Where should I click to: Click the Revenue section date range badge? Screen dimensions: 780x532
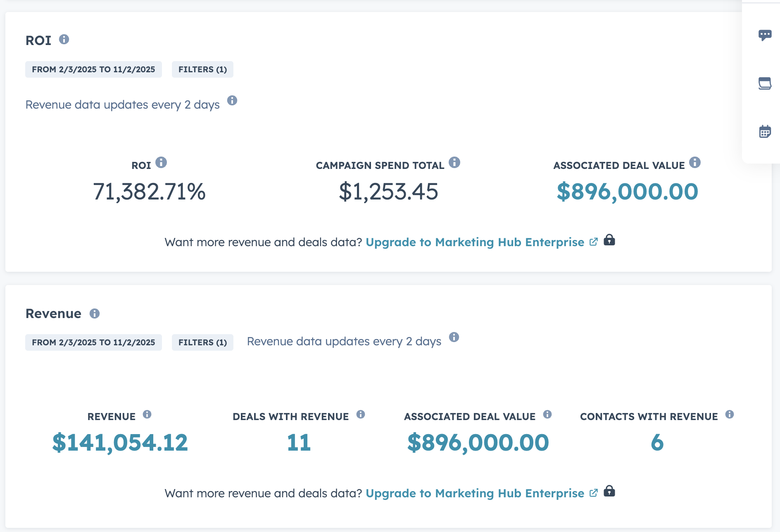[93, 342]
